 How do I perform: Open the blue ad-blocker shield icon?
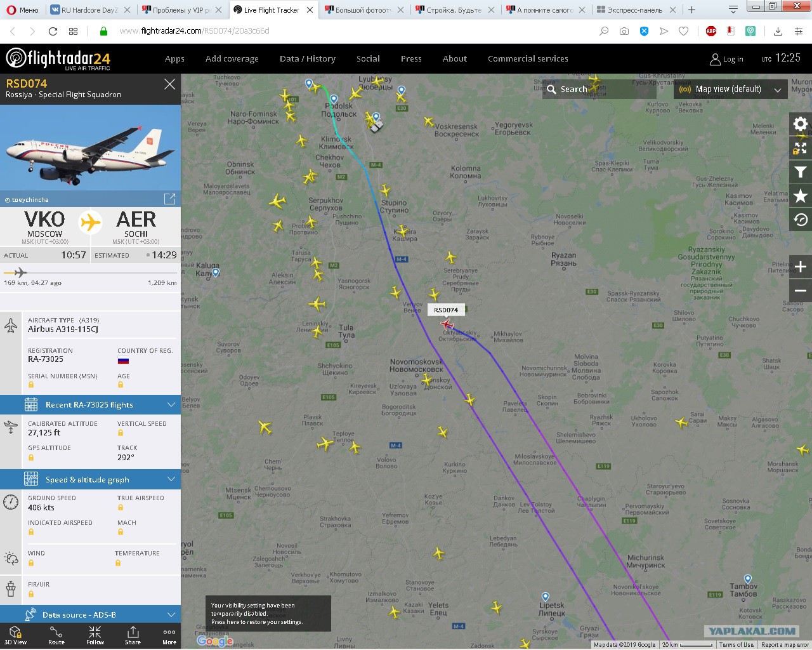tap(644, 31)
